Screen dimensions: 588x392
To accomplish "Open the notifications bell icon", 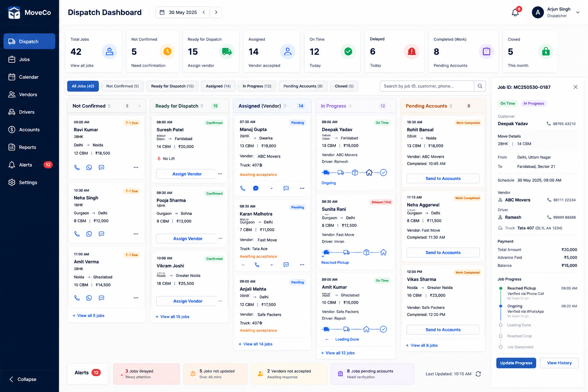I will click(x=515, y=13).
